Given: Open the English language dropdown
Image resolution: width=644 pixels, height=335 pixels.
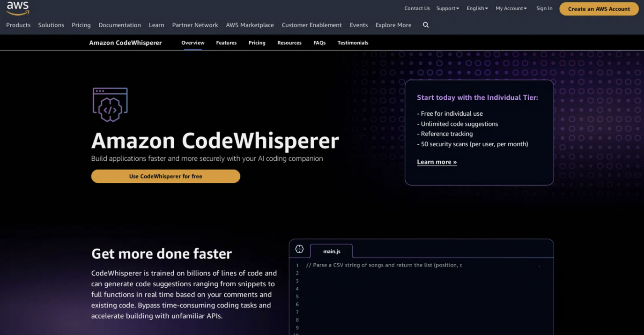Looking at the screenshot, I should (477, 8).
